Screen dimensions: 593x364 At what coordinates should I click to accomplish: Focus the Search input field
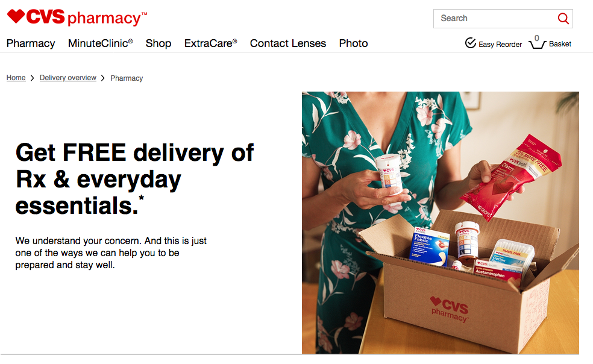coord(495,19)
